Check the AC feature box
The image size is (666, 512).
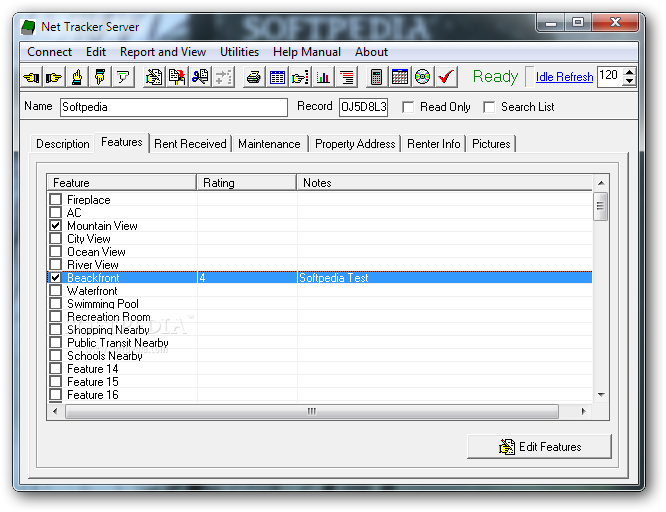coord(56,212)
